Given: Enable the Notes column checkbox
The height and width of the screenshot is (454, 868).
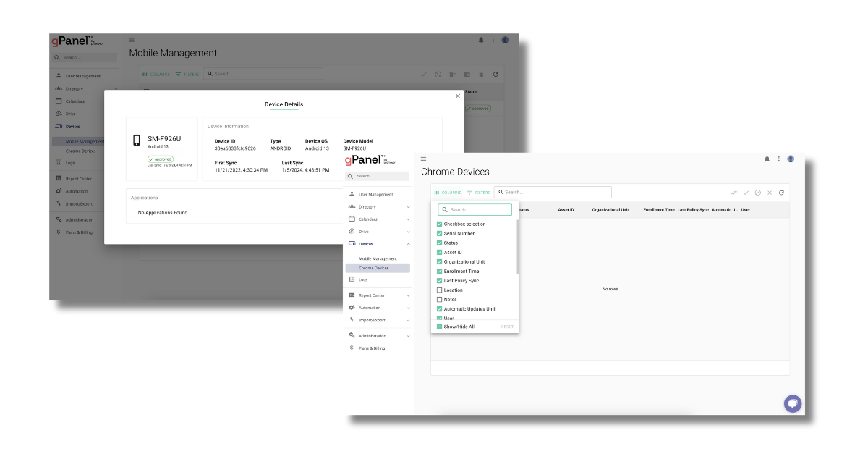Looking at the screenshot, I should coord(439,299).
